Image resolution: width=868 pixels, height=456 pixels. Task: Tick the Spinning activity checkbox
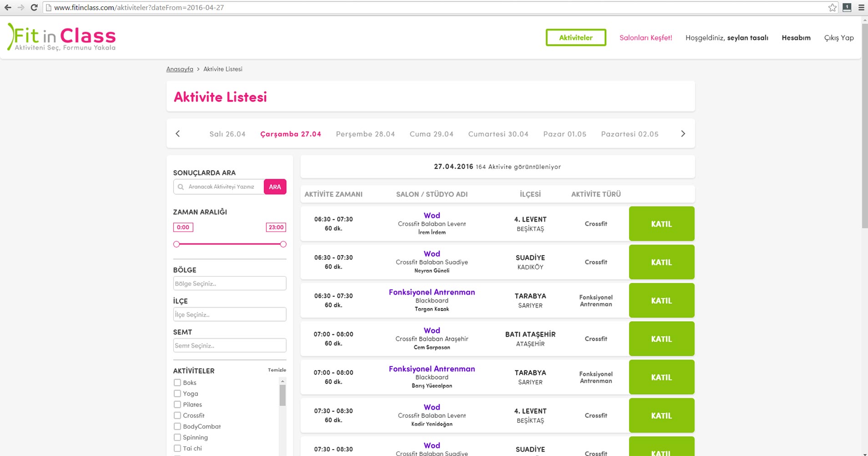click(178, 437)
